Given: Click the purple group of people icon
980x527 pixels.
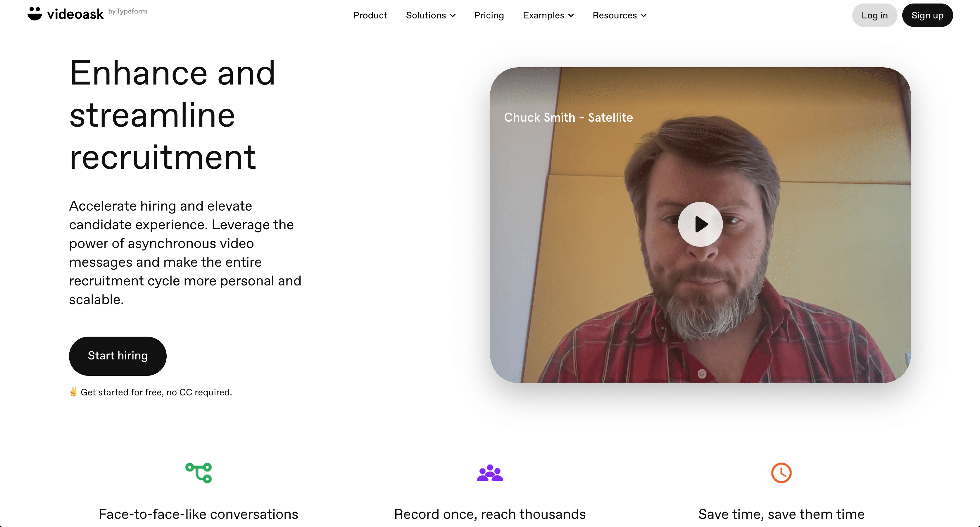Looking at the screenshot, I should click(x=490, y=473).
